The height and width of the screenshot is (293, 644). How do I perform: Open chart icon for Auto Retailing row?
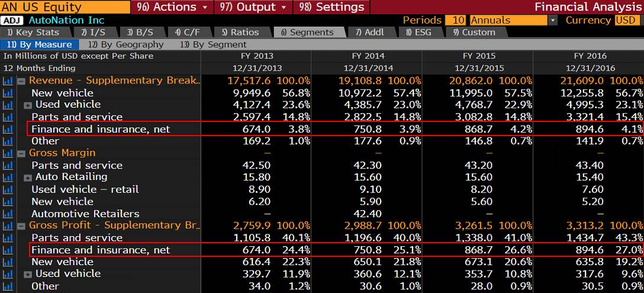[x=8, y=178]
